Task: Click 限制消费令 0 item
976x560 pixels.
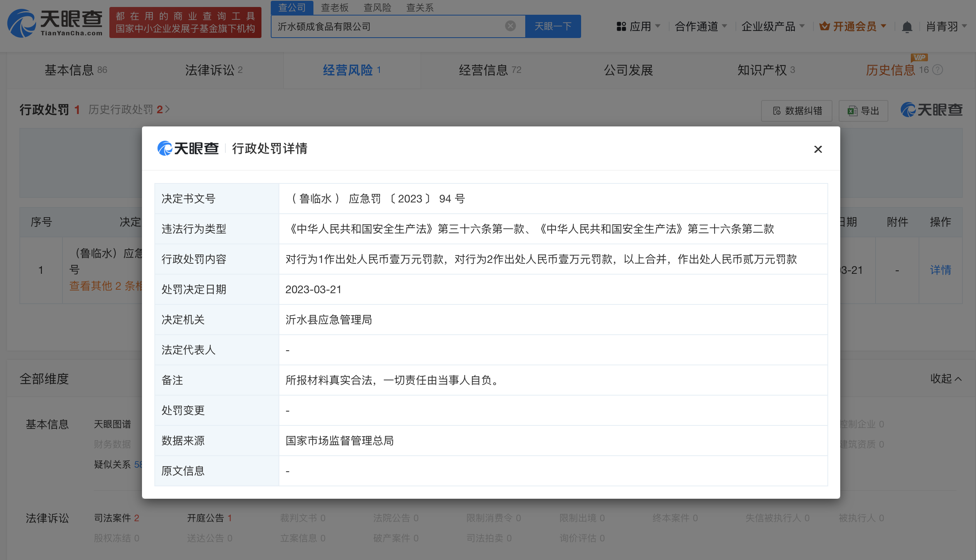Action: 493,518
